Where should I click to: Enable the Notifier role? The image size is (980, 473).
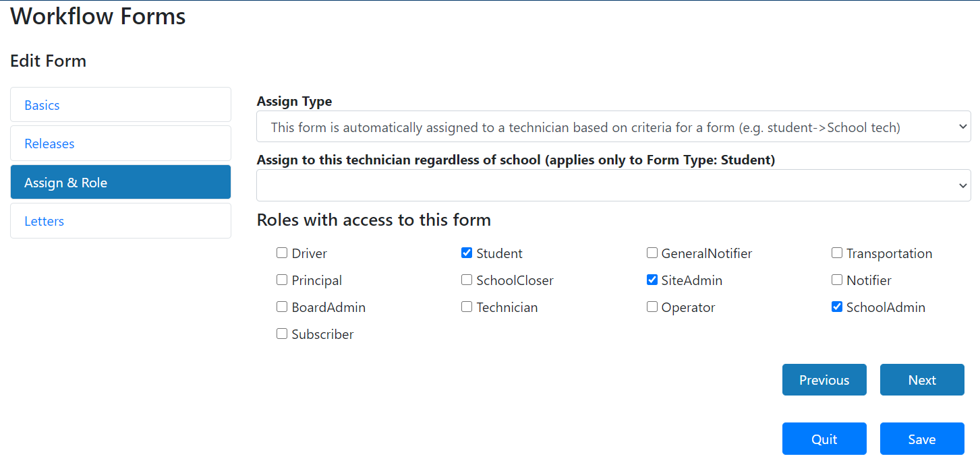tap(837, 280)
